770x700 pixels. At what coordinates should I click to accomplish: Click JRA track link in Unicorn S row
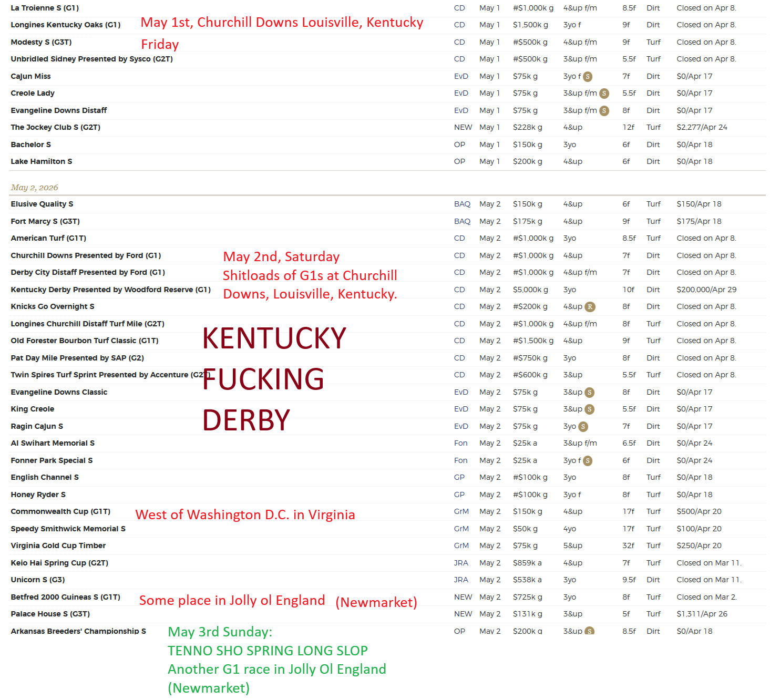(x=461, y=580)
